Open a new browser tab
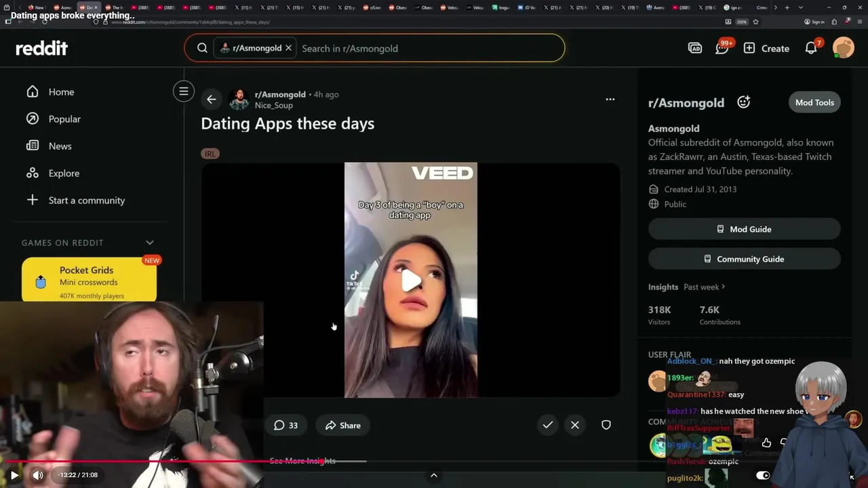The height and width of the screenshot is (488, 868). click(787, 7)
